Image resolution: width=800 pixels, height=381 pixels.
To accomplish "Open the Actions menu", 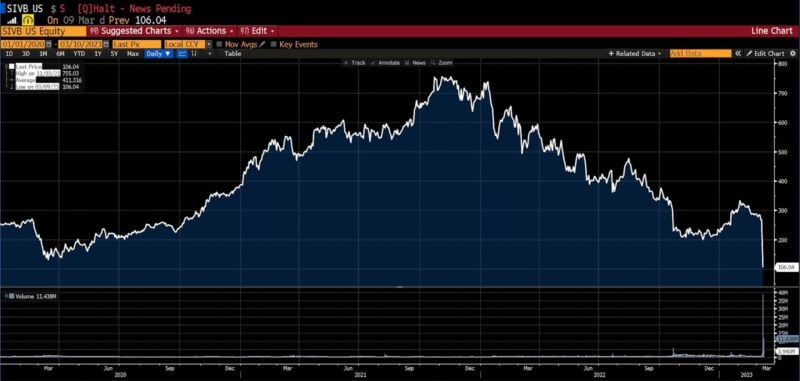I will 210,31.
